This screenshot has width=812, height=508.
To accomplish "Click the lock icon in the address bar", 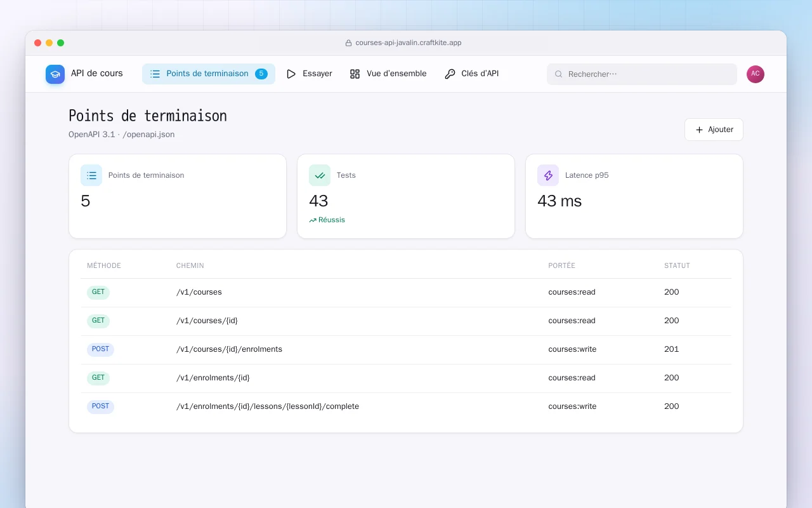I will click(348, 43).
